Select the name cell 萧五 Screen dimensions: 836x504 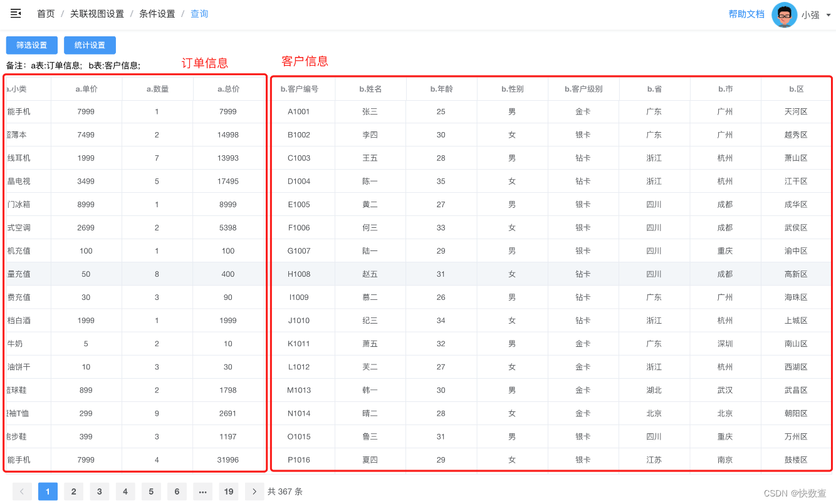(370, 343)
